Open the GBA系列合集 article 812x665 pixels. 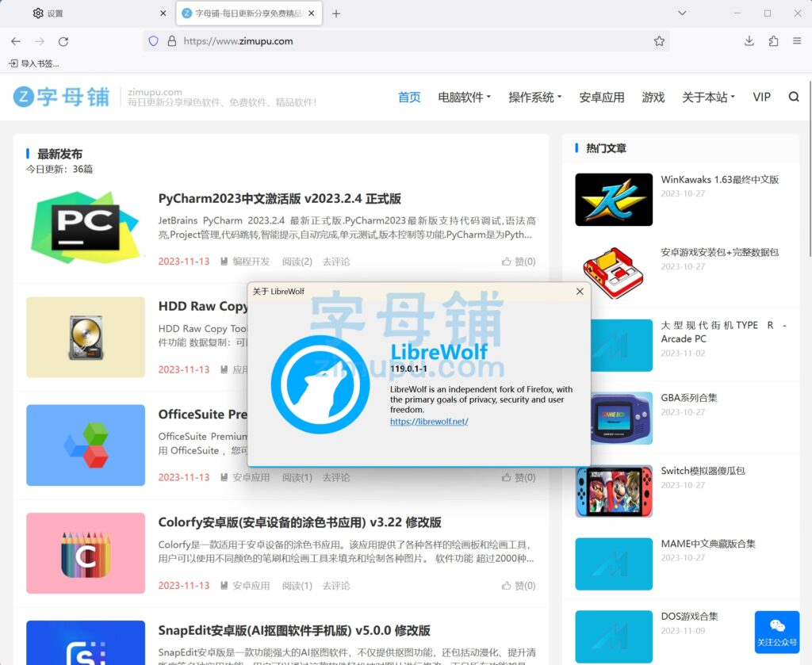click(689, 397)
